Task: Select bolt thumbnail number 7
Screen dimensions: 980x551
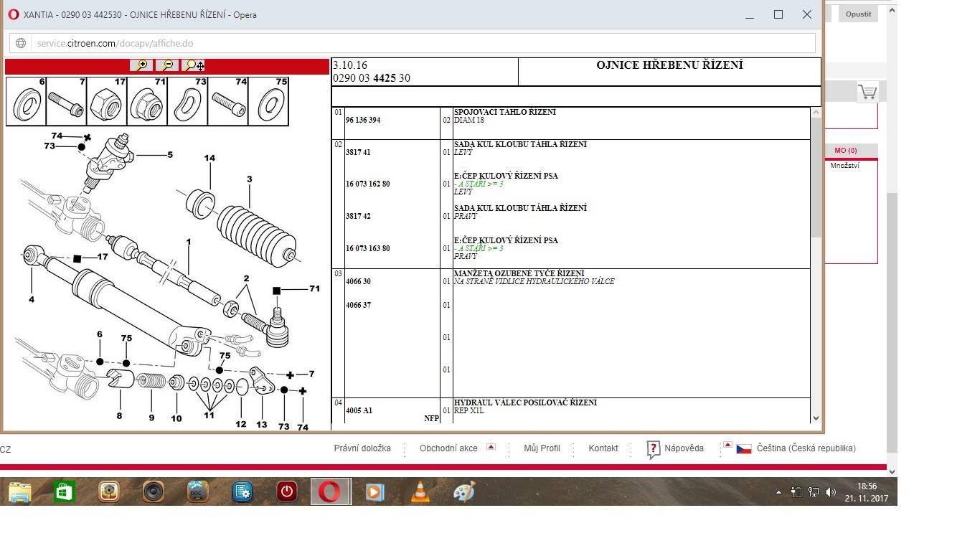Action: (x=67, y=101)
